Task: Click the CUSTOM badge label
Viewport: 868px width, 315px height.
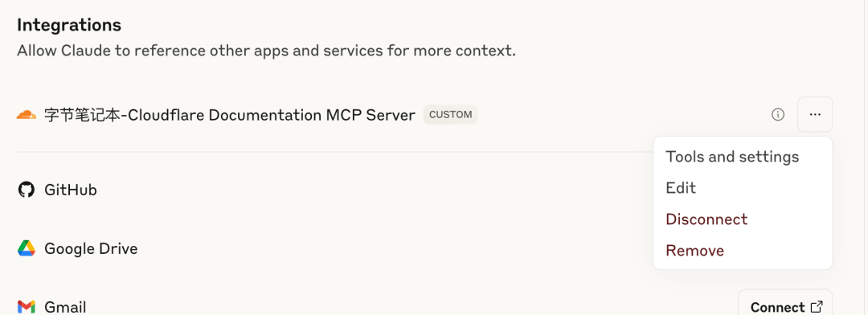Action: (x=451, y=115)
